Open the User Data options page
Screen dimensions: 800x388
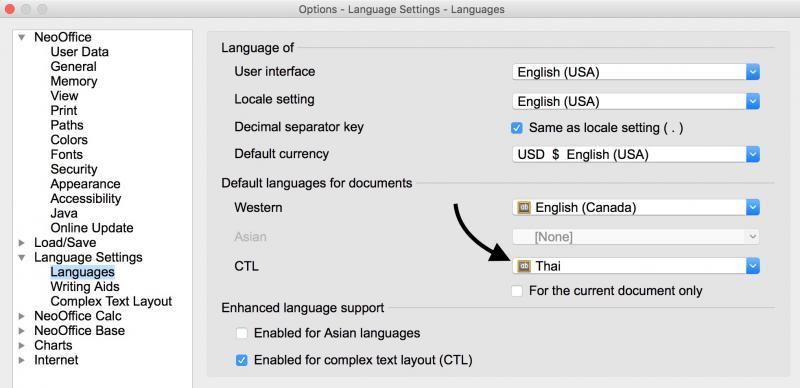(x=79, y=52)
